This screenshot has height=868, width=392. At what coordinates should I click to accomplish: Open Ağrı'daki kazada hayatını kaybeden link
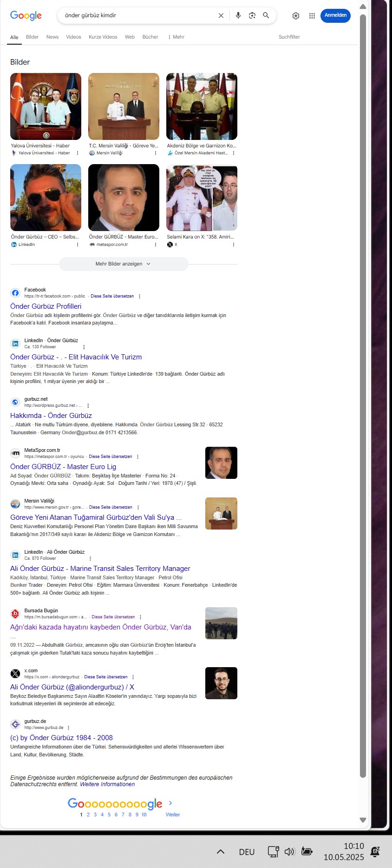pos(100,627)
